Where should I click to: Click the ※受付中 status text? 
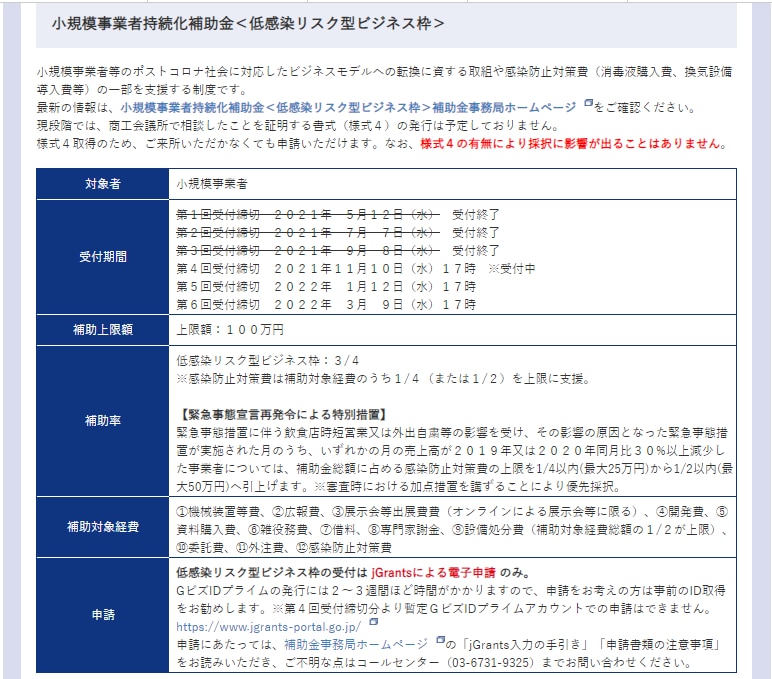512,268
